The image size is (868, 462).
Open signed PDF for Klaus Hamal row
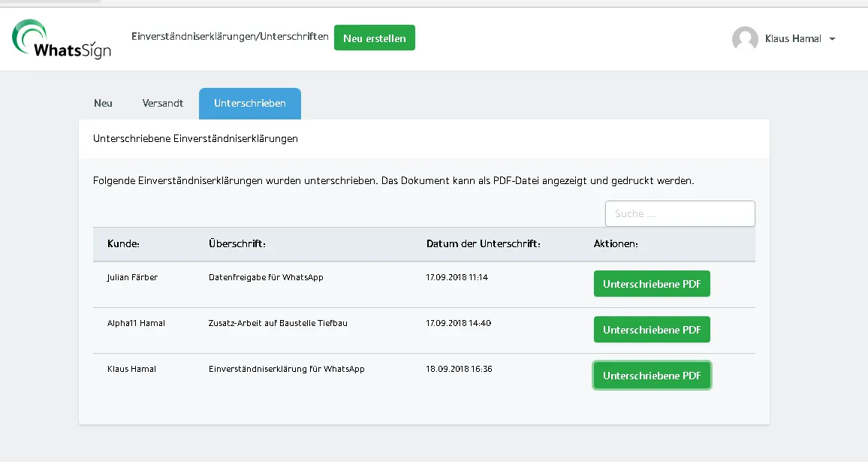pos(652,376)
